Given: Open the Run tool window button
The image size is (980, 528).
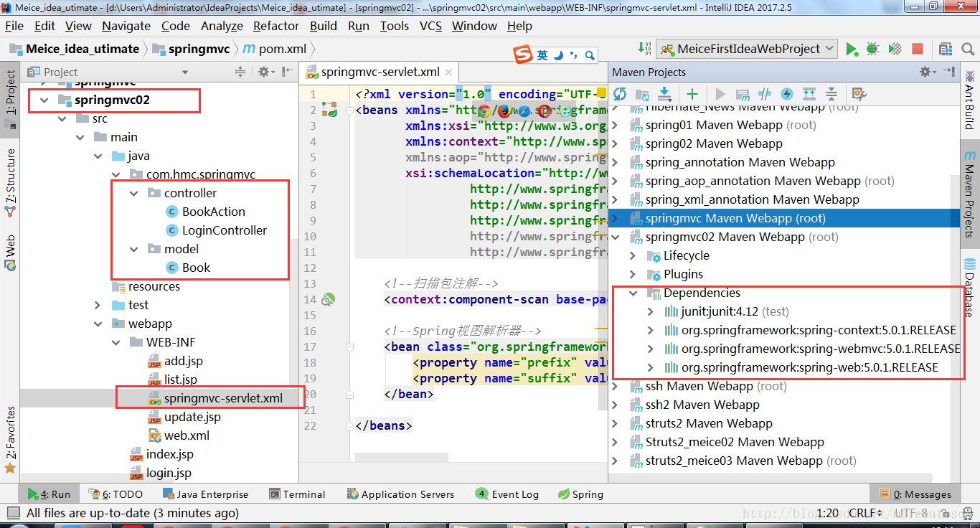Looking at the screenshot, I should pyautogui.click(x=49, y=494).
